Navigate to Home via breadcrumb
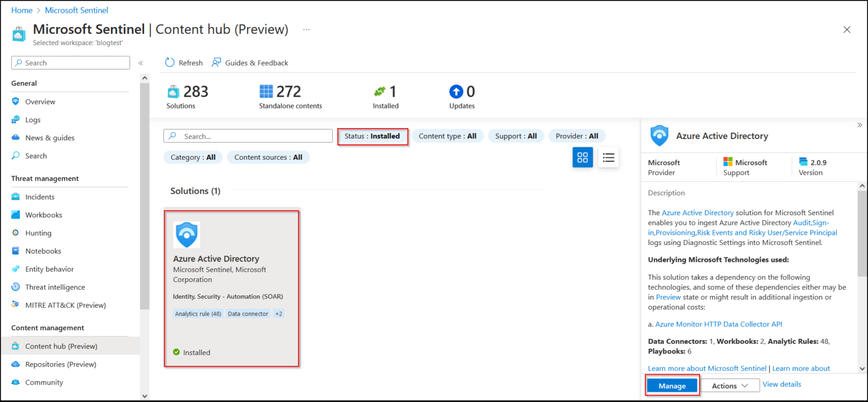 (21, 10)
